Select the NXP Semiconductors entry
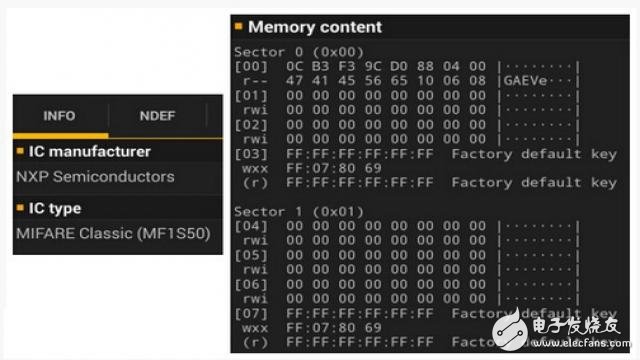The image size is (640, 360). point(96,177)
